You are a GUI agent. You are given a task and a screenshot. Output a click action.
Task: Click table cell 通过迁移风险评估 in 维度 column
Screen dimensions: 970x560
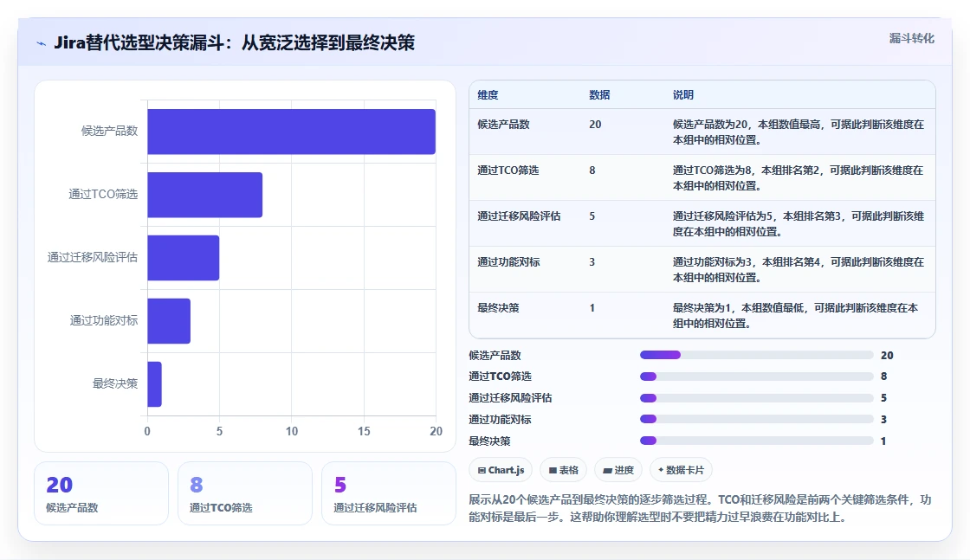pyautogui.click(x=519, y=216)
